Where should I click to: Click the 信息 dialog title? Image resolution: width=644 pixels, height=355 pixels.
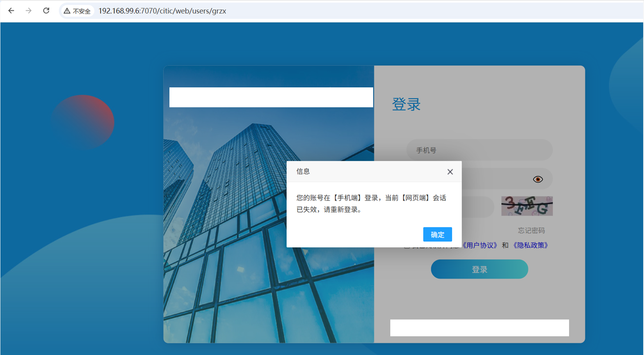(303, 171)
